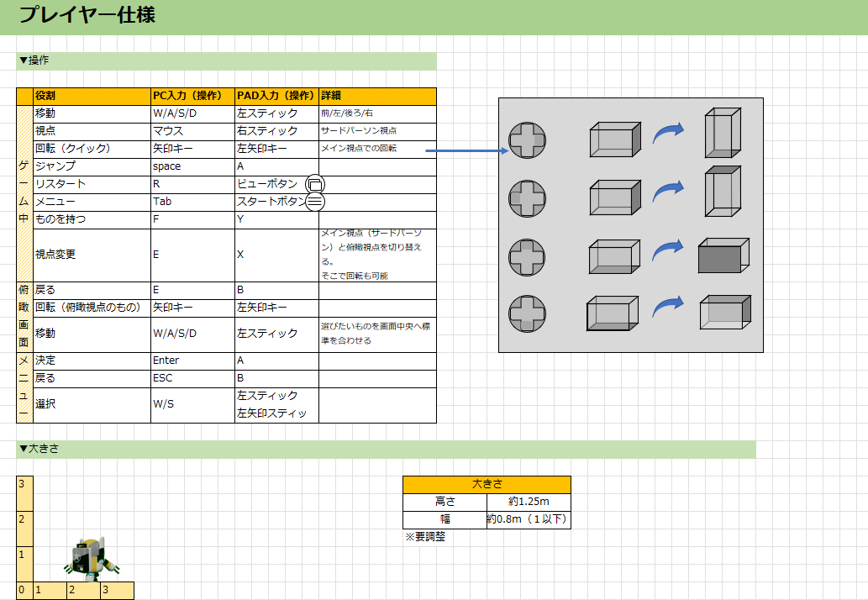Screen dimensions: 868x600
Task: Select the robot character image
Action: pyautogui.click(x=91, y=556)
